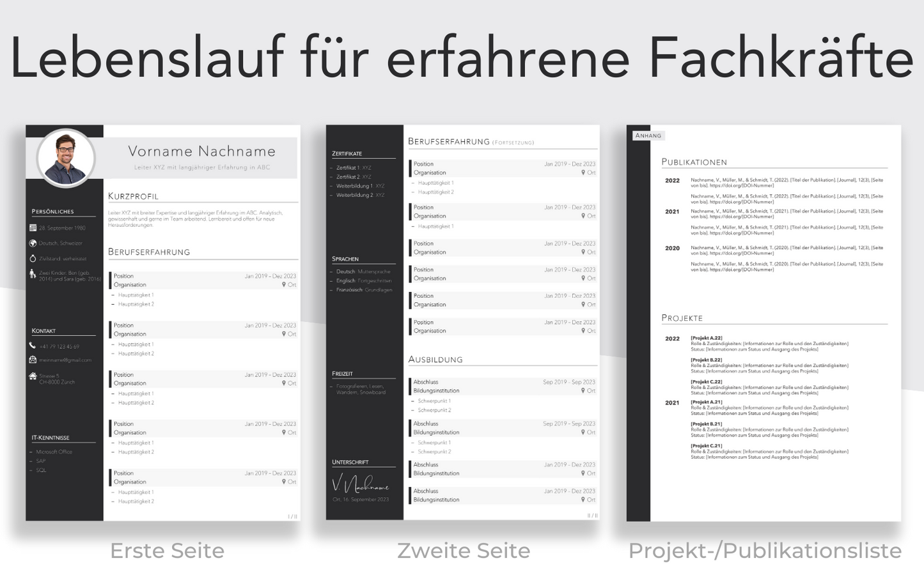
Task: Click the profile photo on the first page
Action: click(x=66, y=158)
